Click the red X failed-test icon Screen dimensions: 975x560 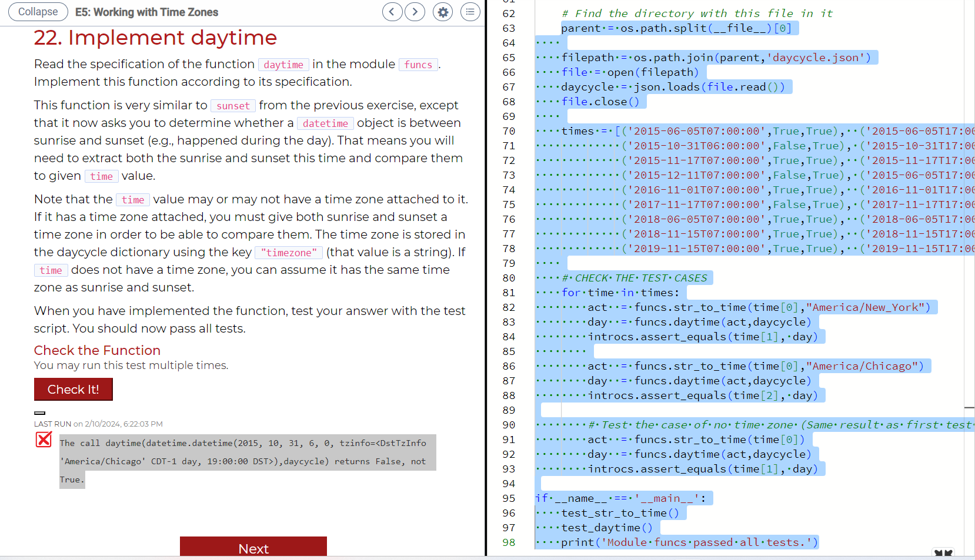click(x=44, y=440)
